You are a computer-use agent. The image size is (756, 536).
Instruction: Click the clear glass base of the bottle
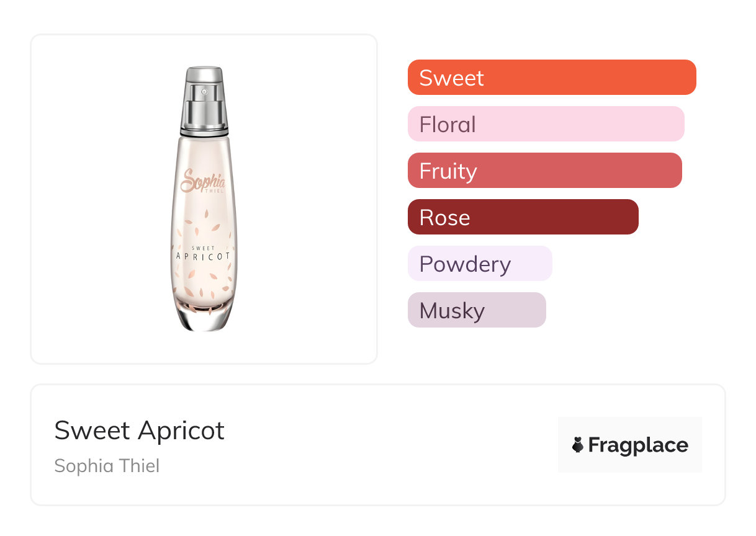click(204, 319)
